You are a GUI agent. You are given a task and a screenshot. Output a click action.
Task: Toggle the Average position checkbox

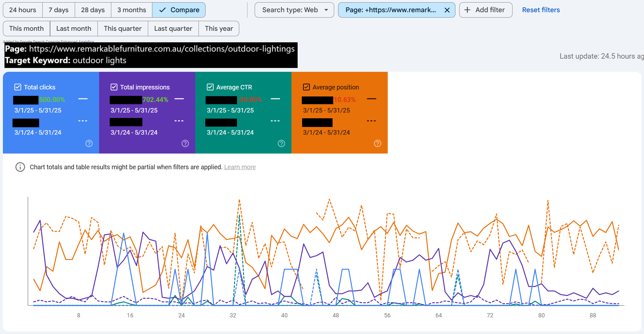307,87
